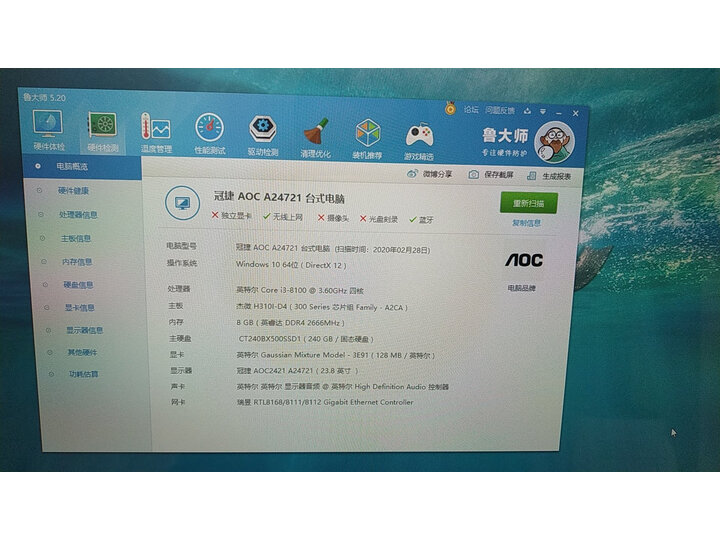Click the computer monitor icon beside model name
This screenshot has width=720, height=540.
[x=183, y=203]
